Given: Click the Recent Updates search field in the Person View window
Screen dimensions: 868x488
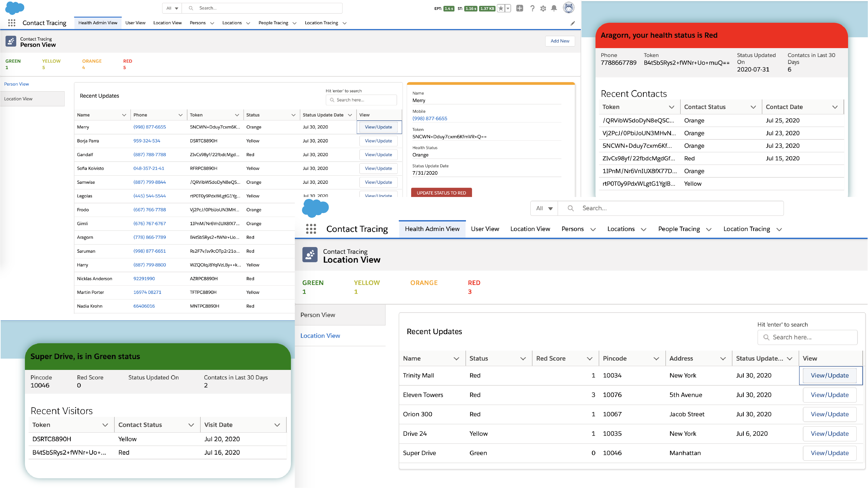Looking at the screenshot, I should [x=361, y=100].
